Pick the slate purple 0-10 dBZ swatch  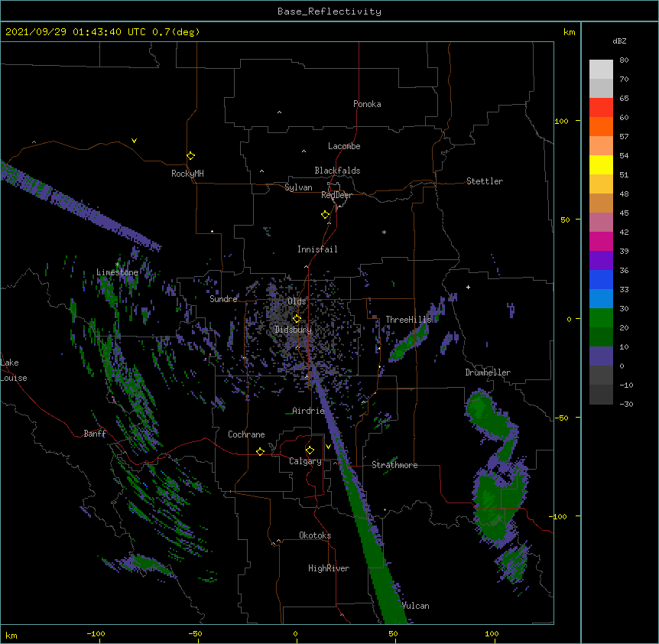point(601,356)
